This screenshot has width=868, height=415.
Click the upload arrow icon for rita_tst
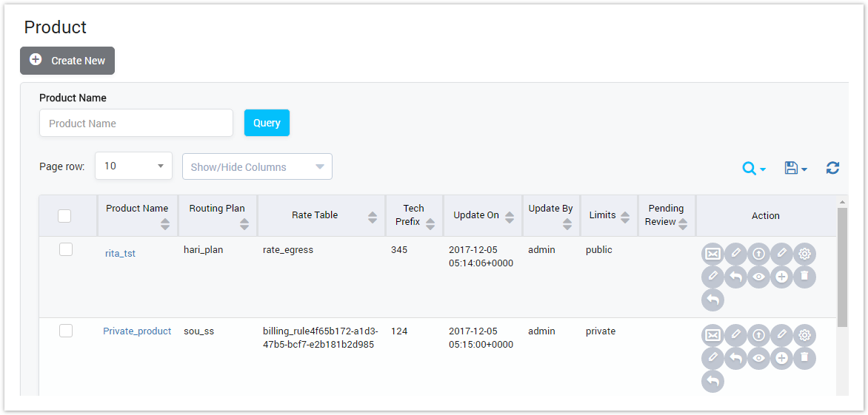click(x=758, y=254)
